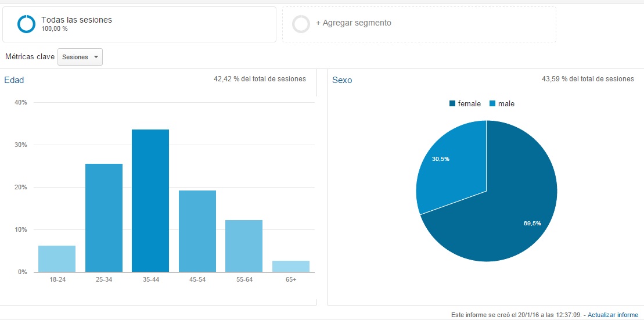
Task: Click the grey Agregar segmento circle icon
Action: coord(301,24)
